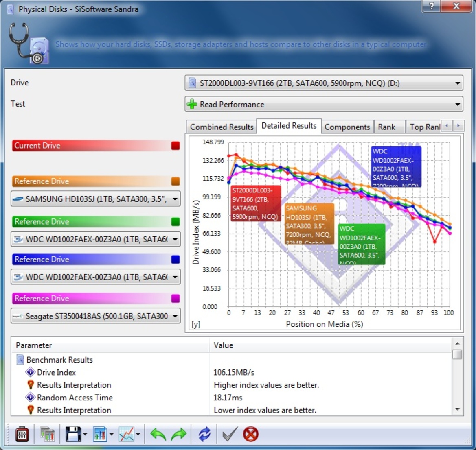
Task: Open the blue reference WDC WD1002FAEX dropdown
Action: [96, 277]
